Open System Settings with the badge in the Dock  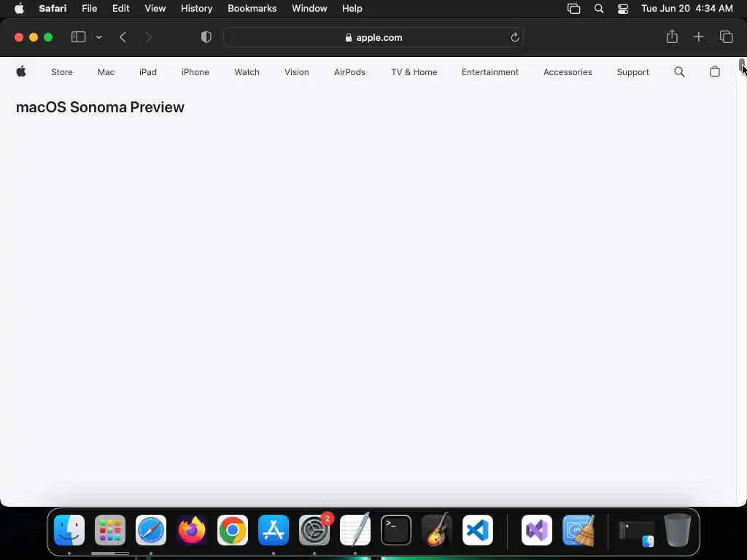tap(314, 530)
